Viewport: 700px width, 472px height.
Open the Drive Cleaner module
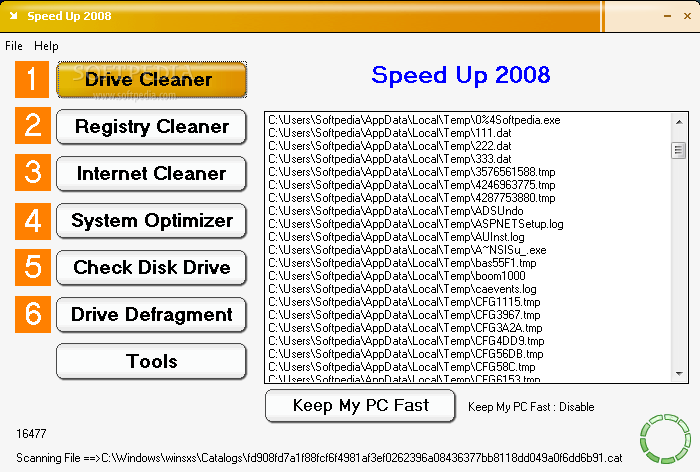point(151,79)
